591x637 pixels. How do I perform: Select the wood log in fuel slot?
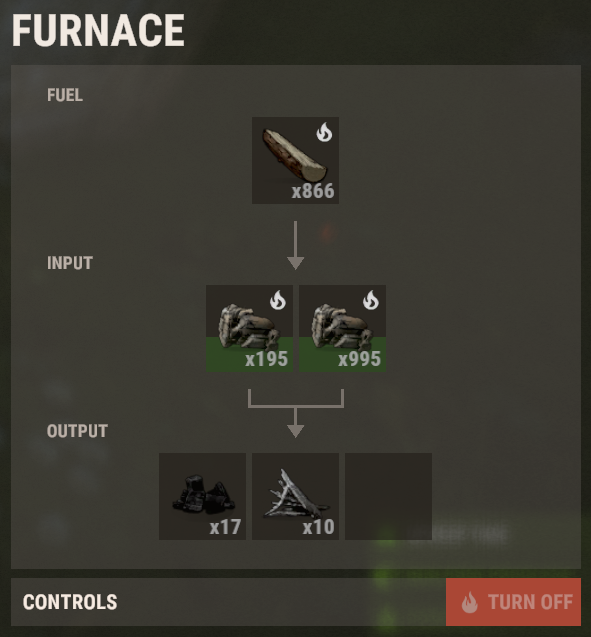click(x=295, y=160)
